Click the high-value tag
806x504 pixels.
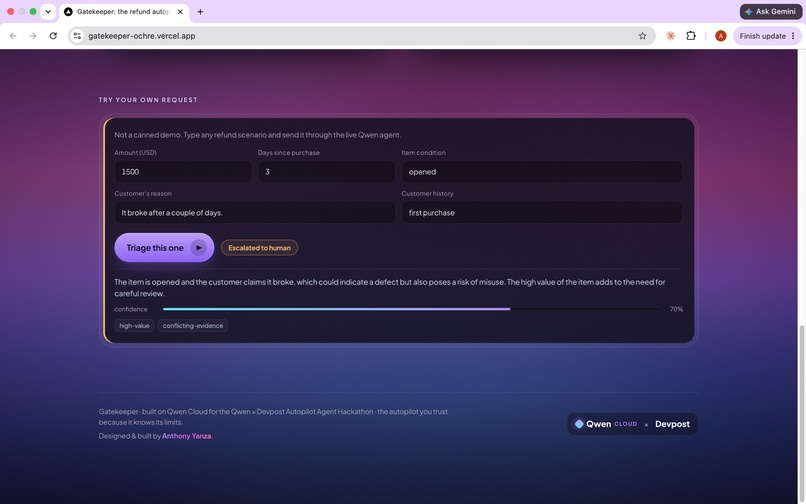coord(134,326)
